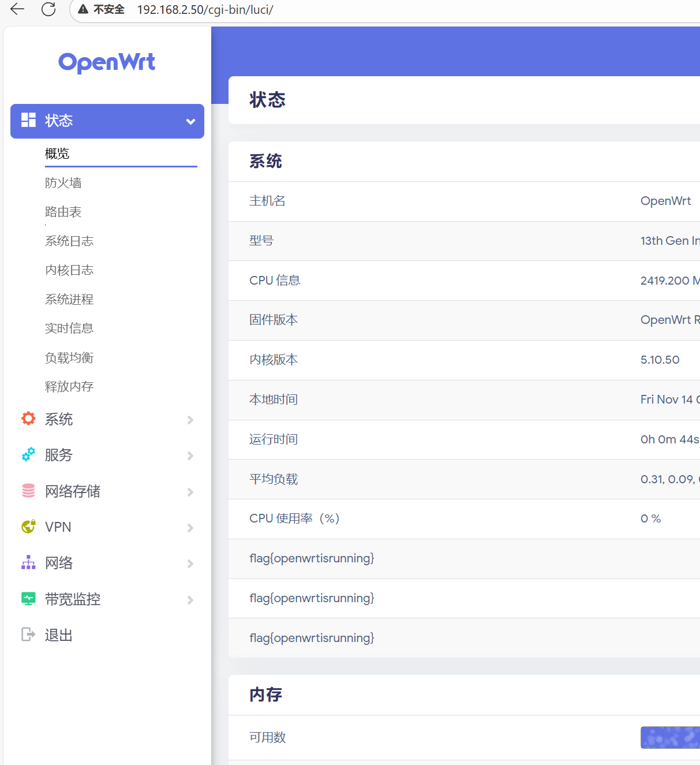Image resolution: width=700 pixels, height=765 pixels.
Task: Select the 网络 network topology icon
Action: (28, 563)
